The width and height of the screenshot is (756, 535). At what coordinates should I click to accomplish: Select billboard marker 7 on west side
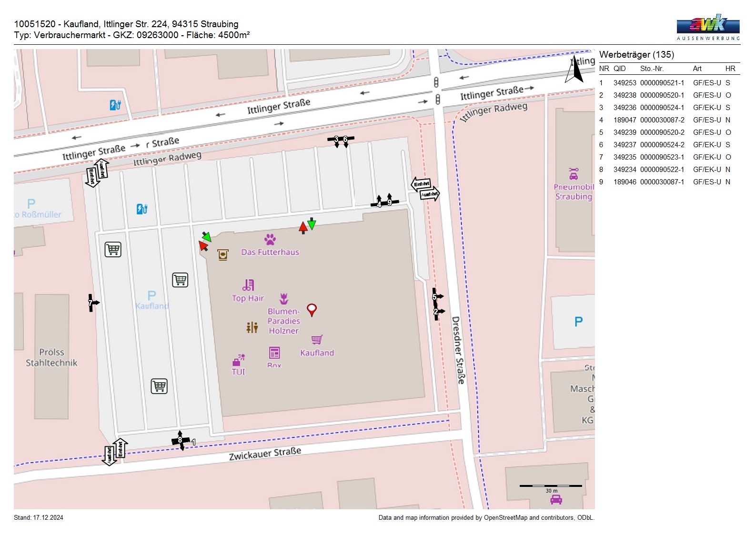coord(91,303)
